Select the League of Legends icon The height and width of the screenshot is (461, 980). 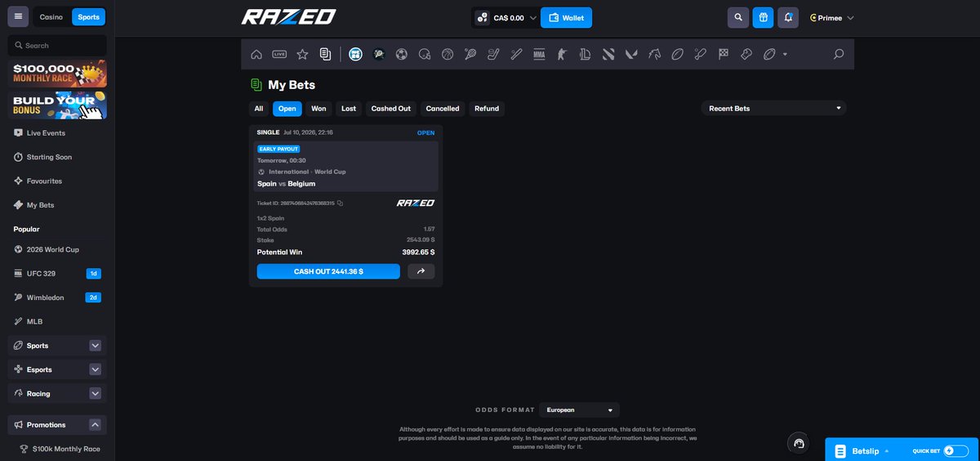[x=585, y=55]
